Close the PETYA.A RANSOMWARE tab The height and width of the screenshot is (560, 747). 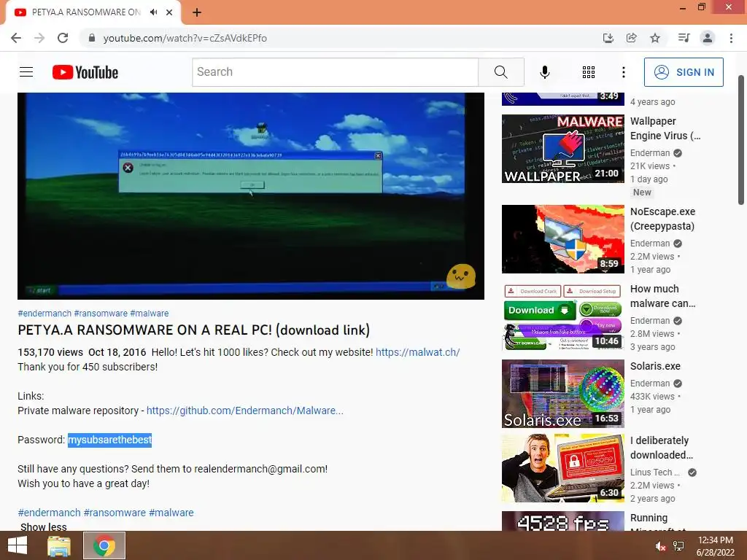pyautogui.click(x=169, y=12)
